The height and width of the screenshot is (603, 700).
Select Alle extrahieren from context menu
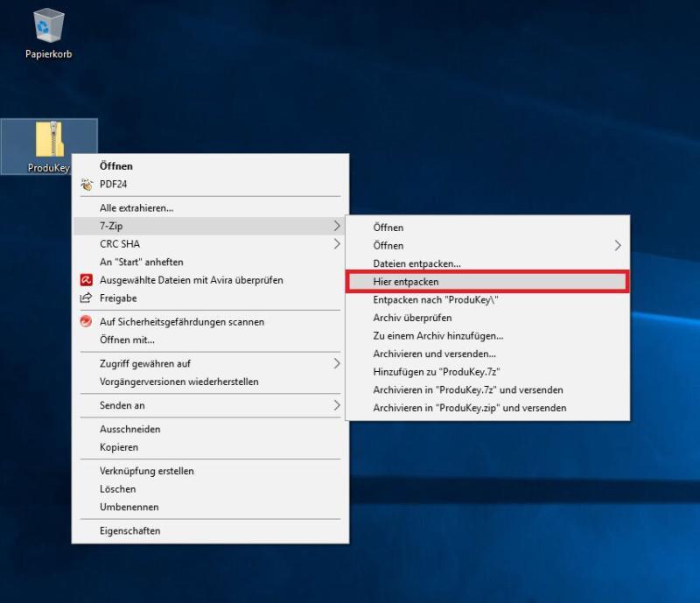point(132,207)
